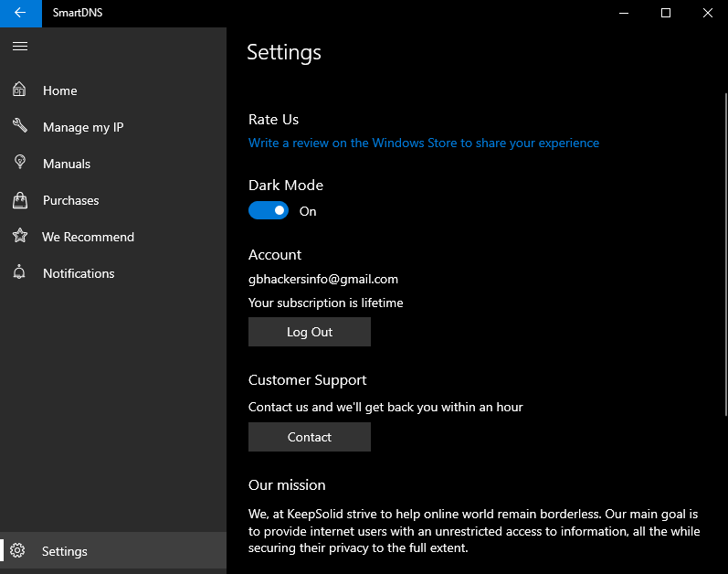Viewport: 728px width, 574px height.
Task: Click the Purchases shopping bag icon
Action: (x=19, y=200)
